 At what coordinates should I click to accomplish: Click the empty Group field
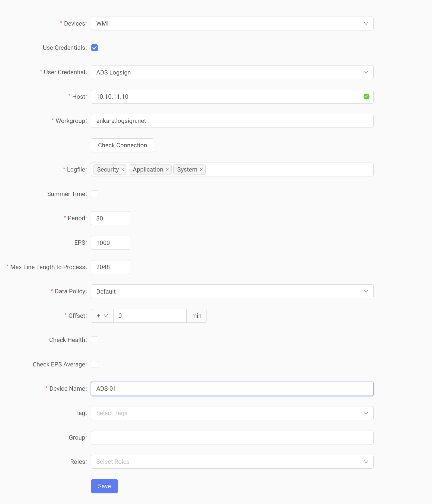click(x=232, y=437)
